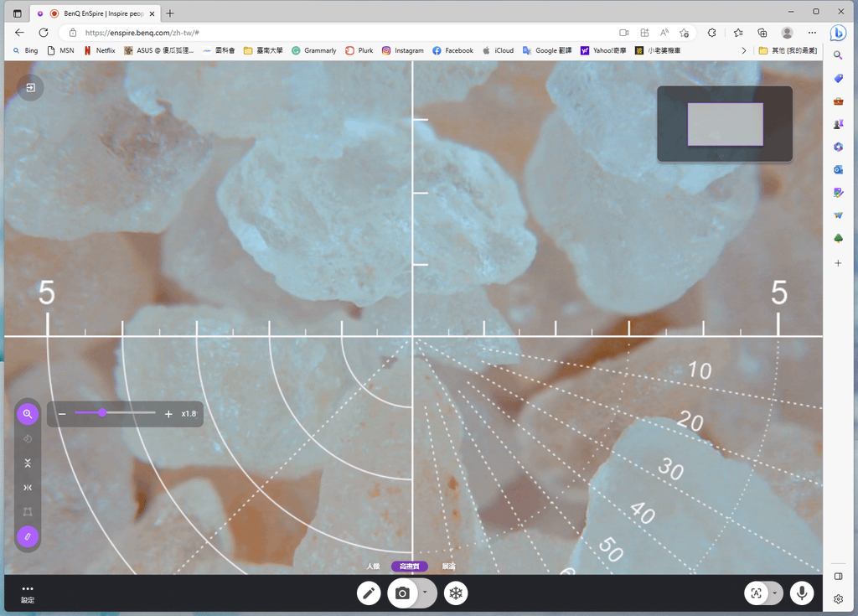Open the sidebar Outlook icon
This screenshot has width=858, height=616.
(x=838, y=170)
